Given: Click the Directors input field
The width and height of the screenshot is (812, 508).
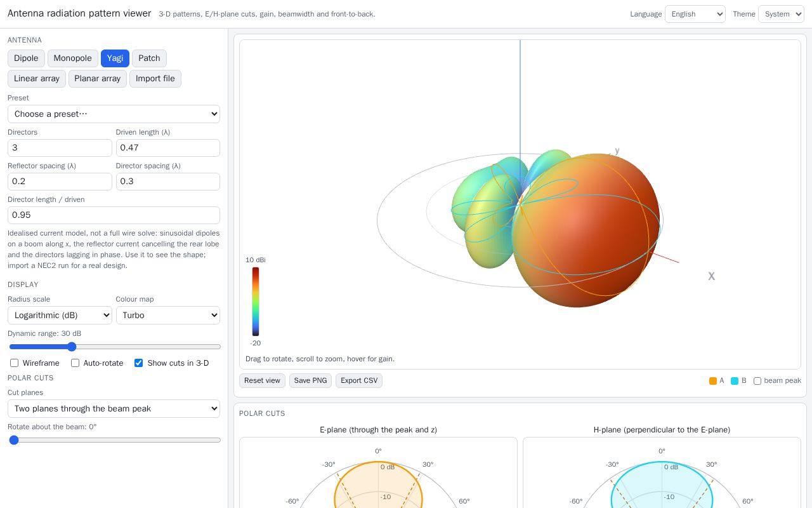Looking at the screenshot, I should (x=60, y=148).
